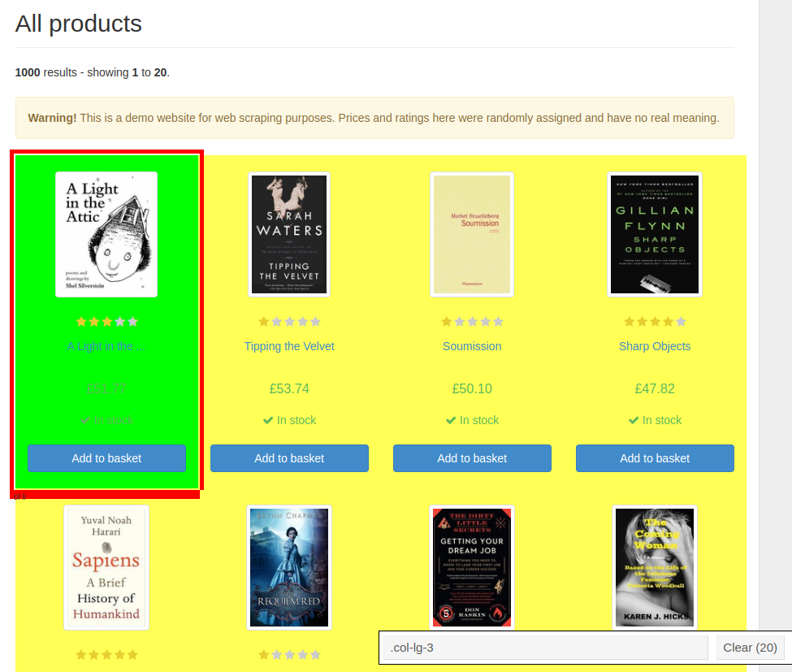Click the Clear (20) button
792x672 pixels.
pos(750,648)
